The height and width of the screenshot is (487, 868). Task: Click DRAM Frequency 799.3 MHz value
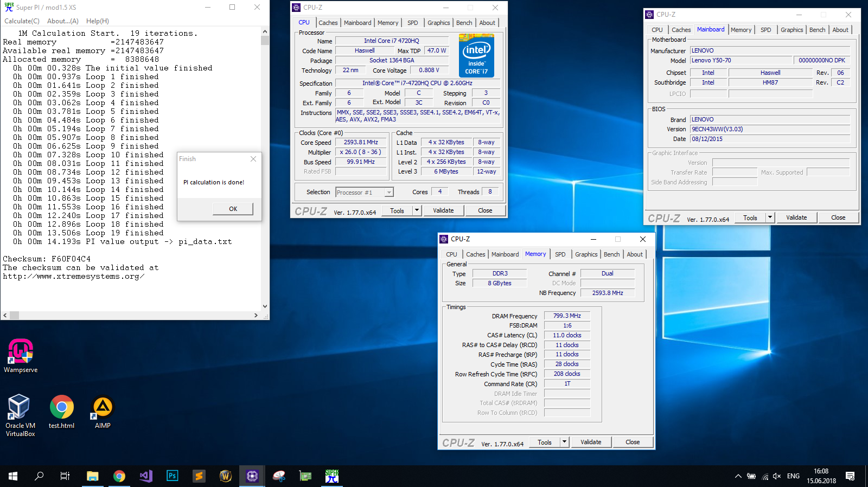(567, 316)
